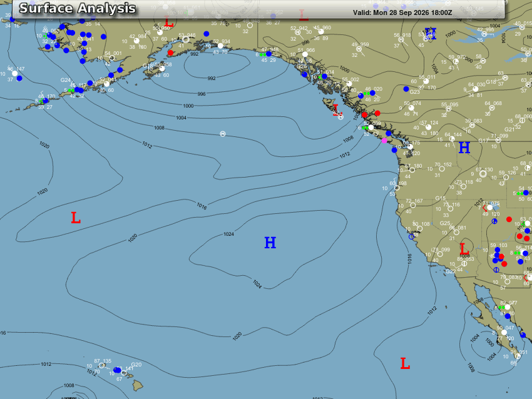Click the magenta station dot near Vancouver Island
532x399 pixels.
384,140
